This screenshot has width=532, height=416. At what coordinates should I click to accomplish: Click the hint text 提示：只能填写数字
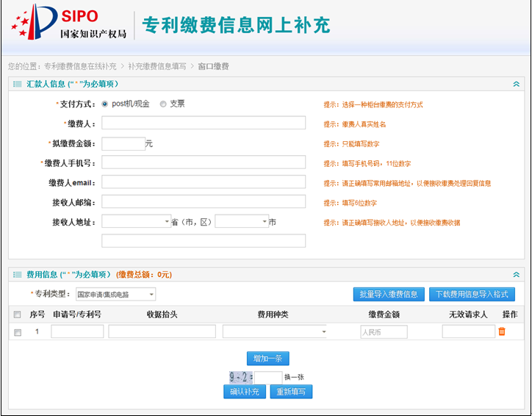pos(351,144)
